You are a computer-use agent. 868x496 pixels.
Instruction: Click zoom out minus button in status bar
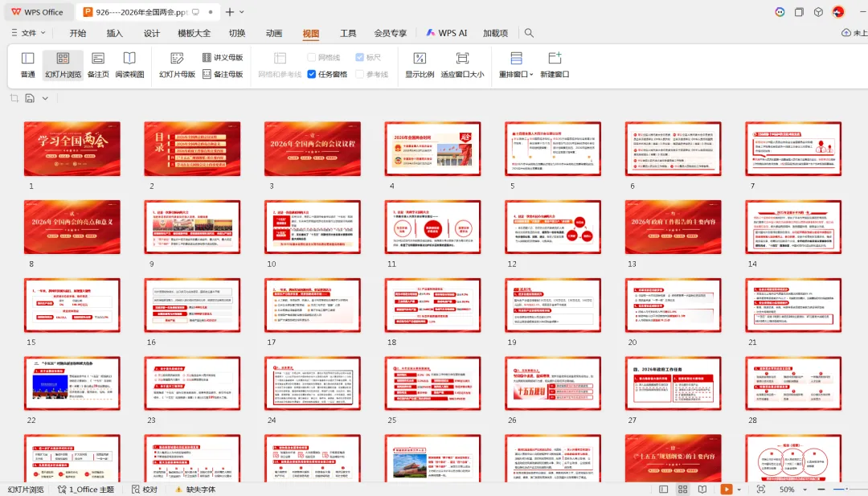pyautogui.click(x=821, y=490)
